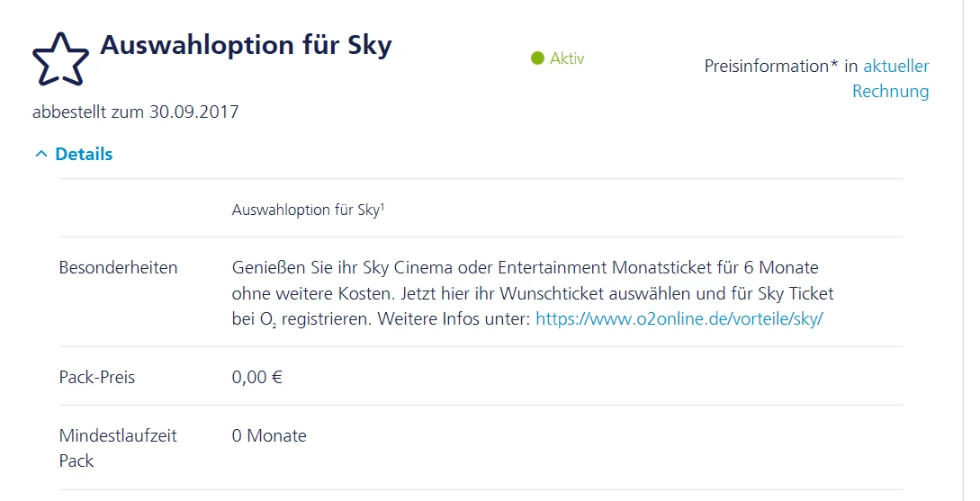Click the Details label
Viewport: 980px width, 501px height.
pyautogui.click(x=84, y=154)
